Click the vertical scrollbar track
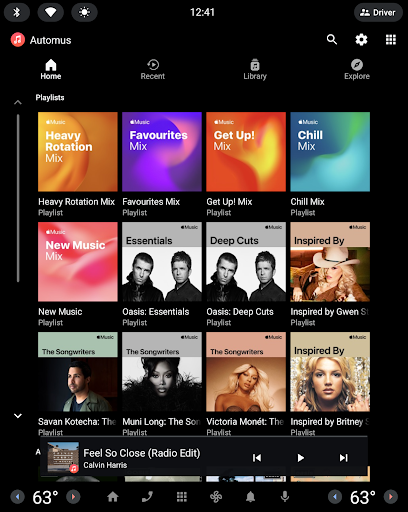 [x=18, y=198]
